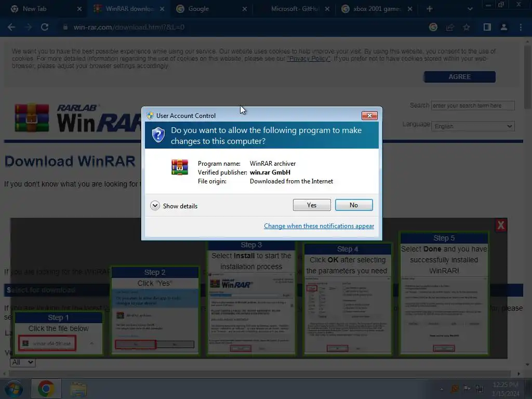This screenshot has width=532, height=399.
Task: Click the share page icon
Action: pyautogui.click(x=450, y=27)
